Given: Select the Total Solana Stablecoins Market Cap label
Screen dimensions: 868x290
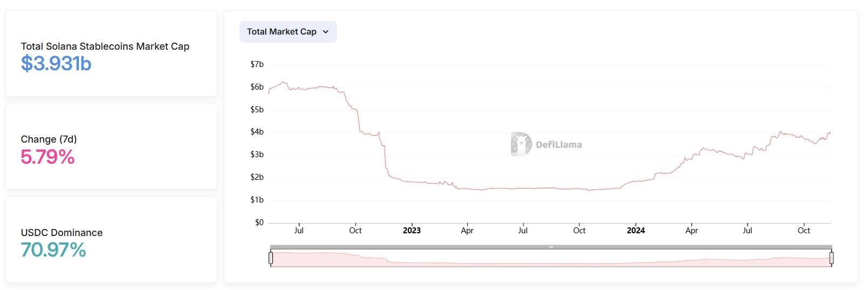Looking at the screenshot, I should click(105, 46).
